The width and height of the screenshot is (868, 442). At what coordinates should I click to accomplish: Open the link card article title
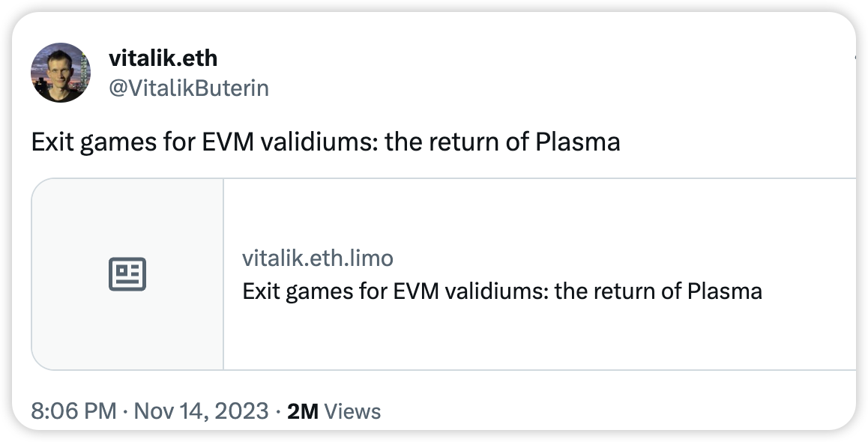click(501, 291)
